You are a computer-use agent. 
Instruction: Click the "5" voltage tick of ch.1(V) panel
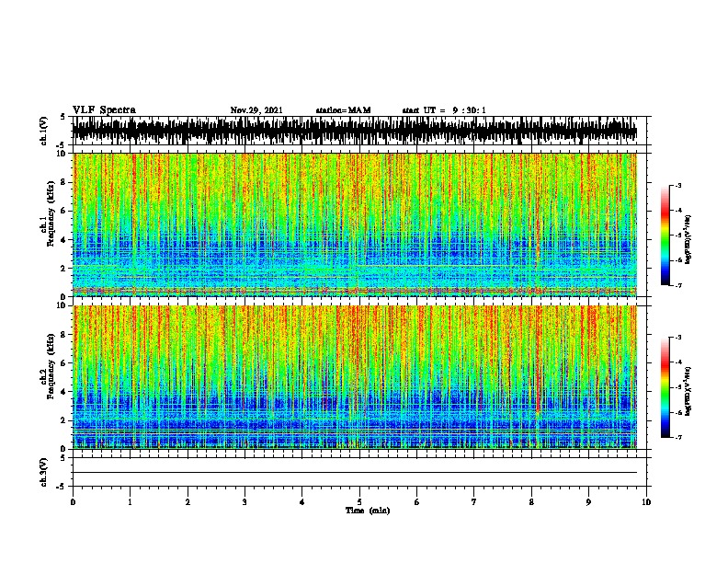click(64, 117)
